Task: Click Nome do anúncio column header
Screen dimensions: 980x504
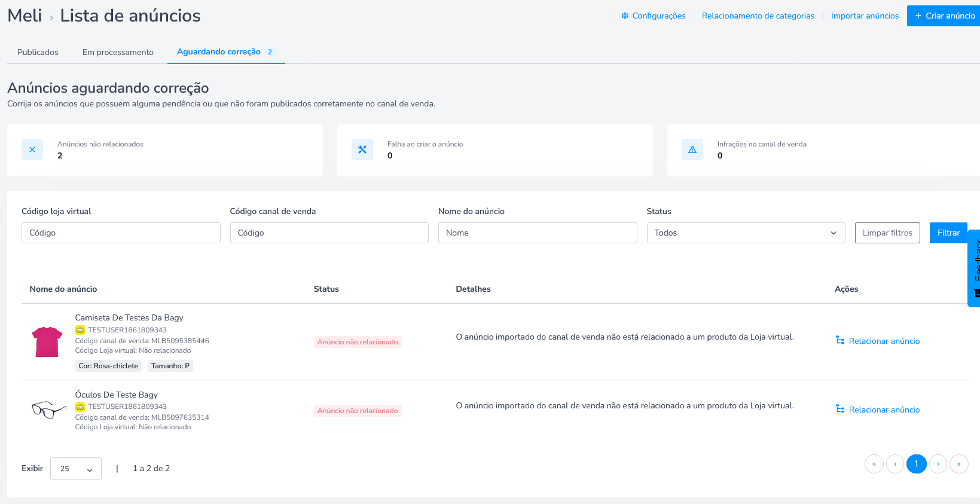Action: click(x=63, y=289)
